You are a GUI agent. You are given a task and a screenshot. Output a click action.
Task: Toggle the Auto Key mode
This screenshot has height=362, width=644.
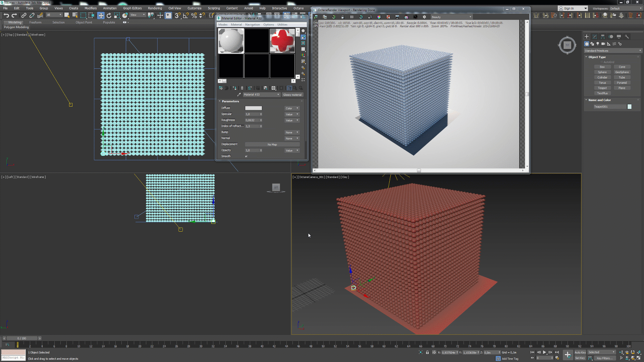(x=580, y=352)
